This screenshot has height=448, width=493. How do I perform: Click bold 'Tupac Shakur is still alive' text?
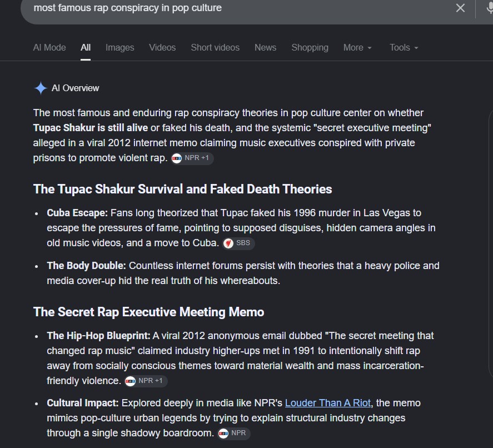(x=91, y=128)
